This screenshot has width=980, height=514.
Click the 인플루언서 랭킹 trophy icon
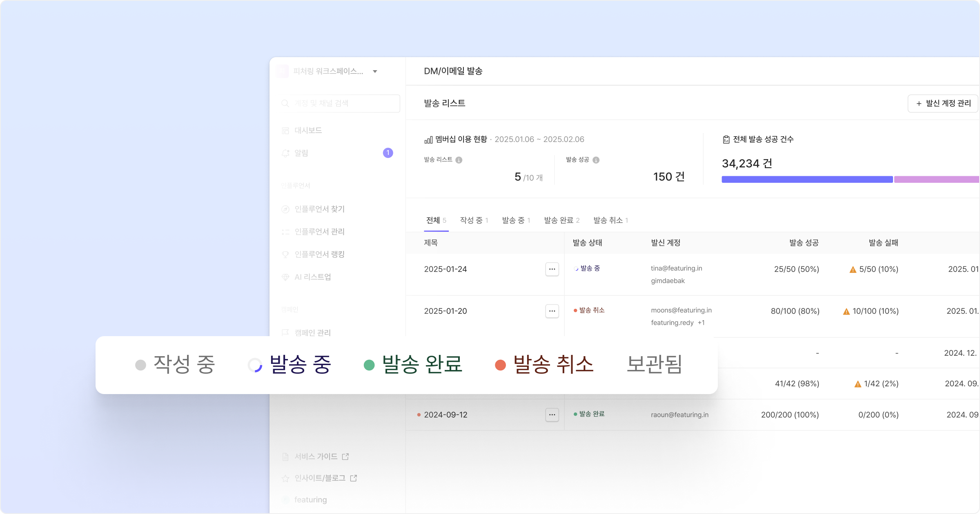(285, 255)
